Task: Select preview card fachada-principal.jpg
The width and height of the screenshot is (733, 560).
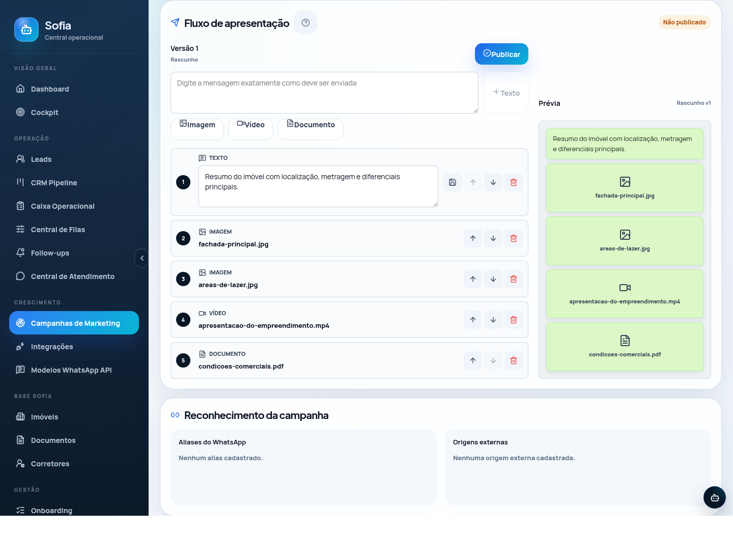Action: pyautogui.click(x=625, y=188)
